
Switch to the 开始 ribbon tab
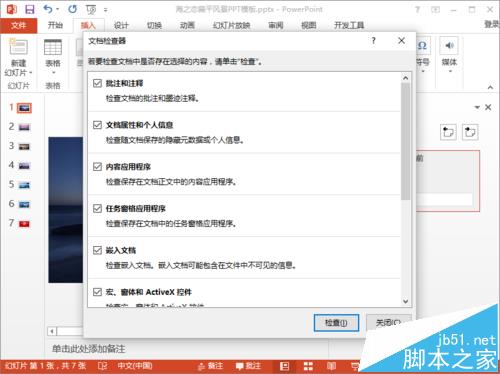point(55,25)
